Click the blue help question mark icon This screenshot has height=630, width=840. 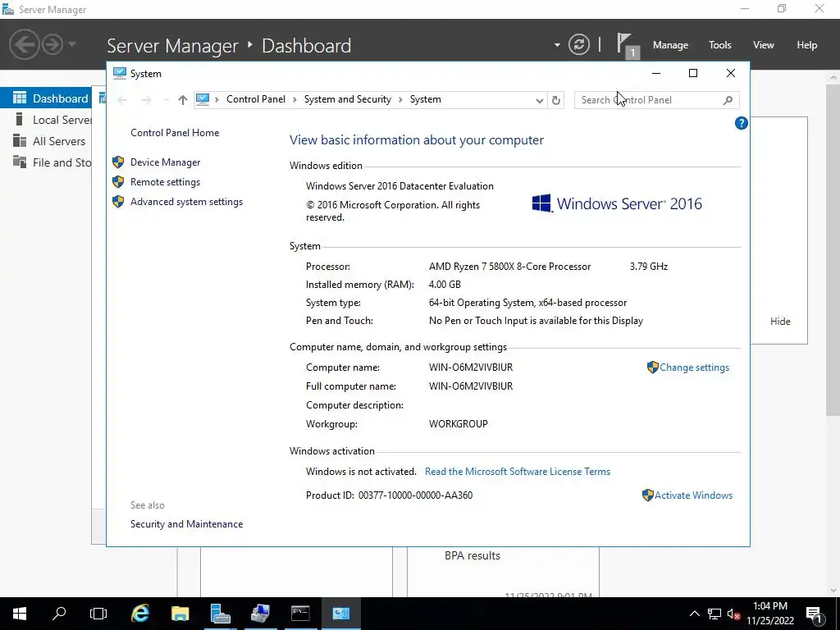(x=741, y=123)
